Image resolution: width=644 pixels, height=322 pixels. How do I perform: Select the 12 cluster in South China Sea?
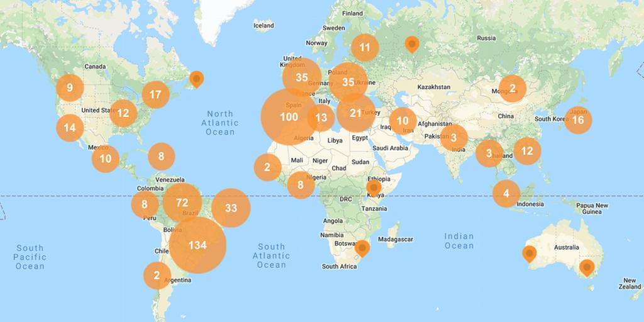point(527,151)
